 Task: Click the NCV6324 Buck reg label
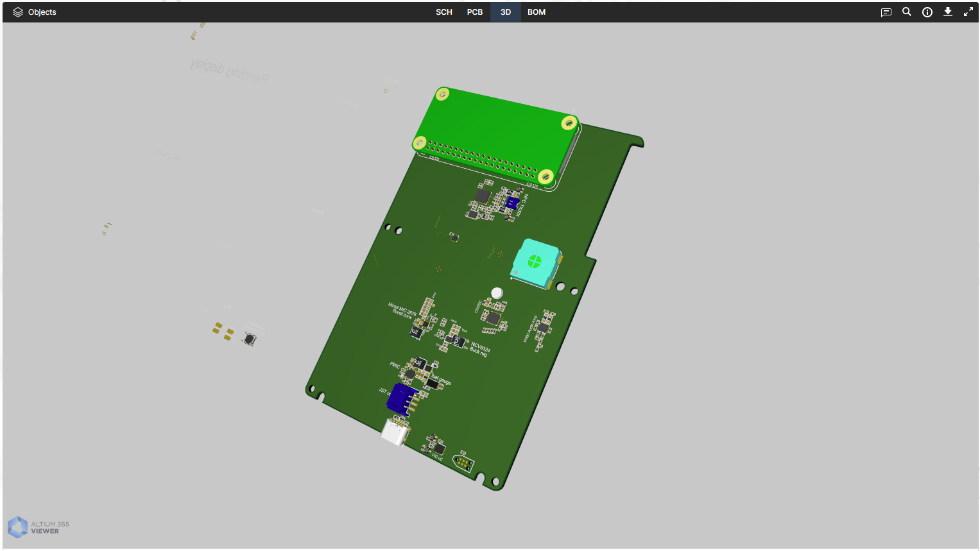tap(479, 348)
